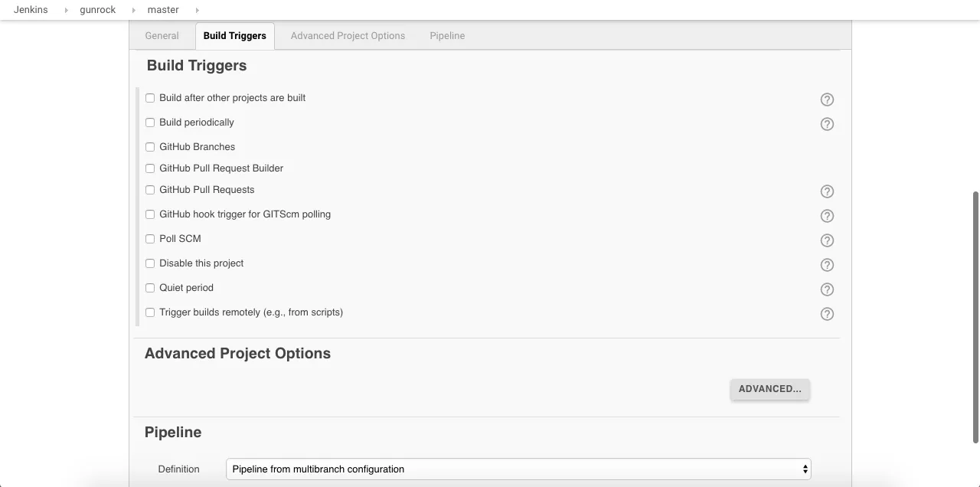Viewport: 980px width, 487px height.
Task: Expand breadcrumb arrow after Jenkins
Action: coord(66,10)
